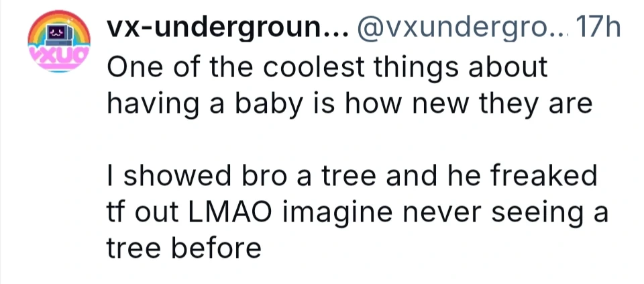Screen dimensions: 644x284
Task: Click the line "having a baby is how new they are"
Action: click(350, 105)
